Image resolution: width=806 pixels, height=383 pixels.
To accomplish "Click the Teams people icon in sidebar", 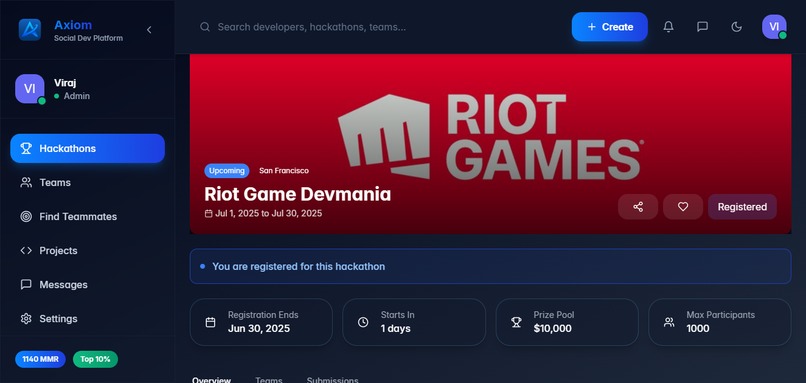I will tap(26, 183).
